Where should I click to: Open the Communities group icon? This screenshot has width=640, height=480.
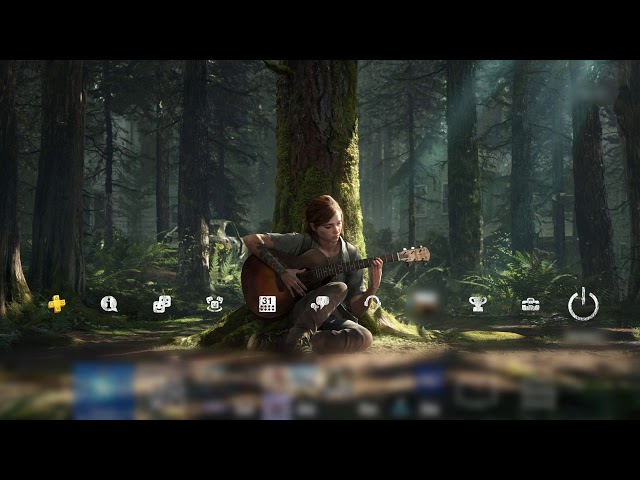[x=215, y=304]
